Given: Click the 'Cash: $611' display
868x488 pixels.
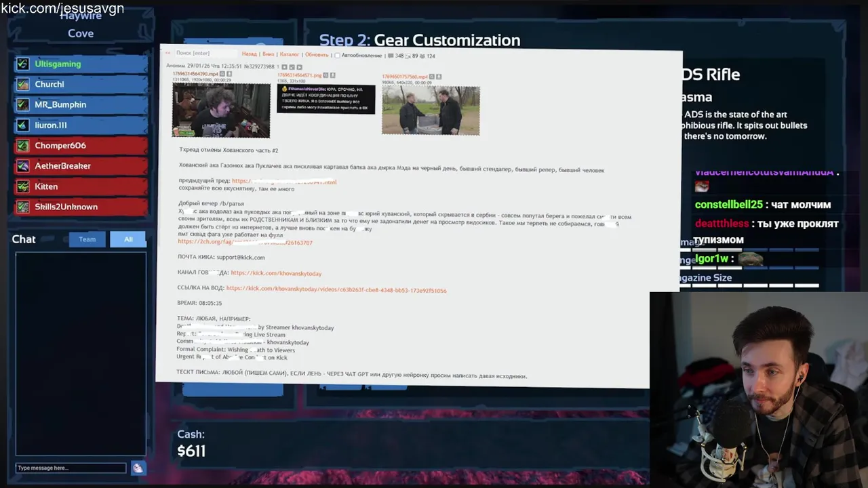Looking at the screenshot, I should click(x=191, y=444).
